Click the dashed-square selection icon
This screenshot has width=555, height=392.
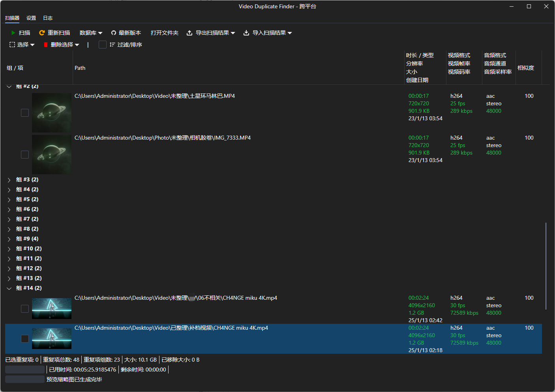[x=12, y=45]
